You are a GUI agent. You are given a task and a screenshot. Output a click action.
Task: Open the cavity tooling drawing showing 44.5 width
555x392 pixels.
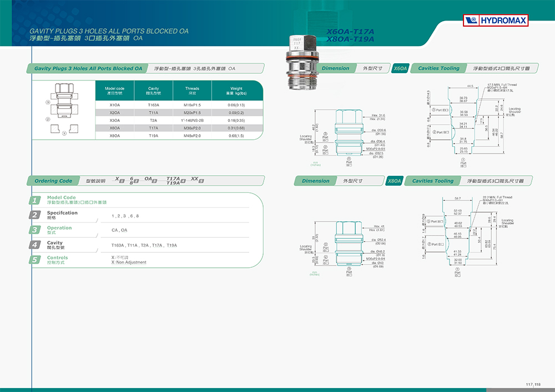(x=473, y=125)
